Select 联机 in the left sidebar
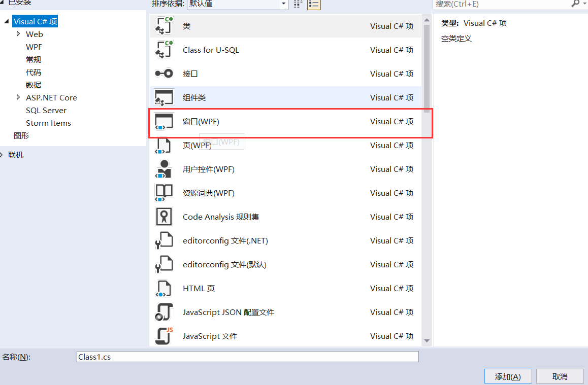588x385 pixels. pos(15,154)
